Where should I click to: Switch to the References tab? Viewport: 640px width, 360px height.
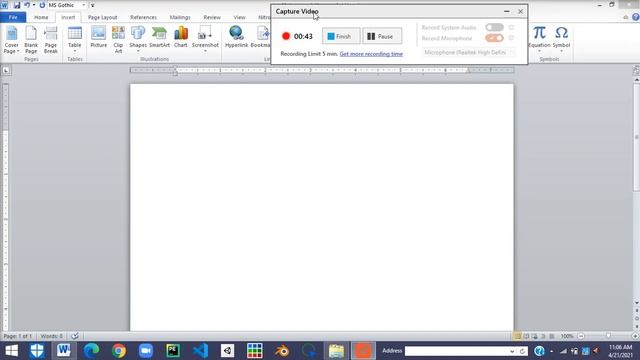pos(143,17)
